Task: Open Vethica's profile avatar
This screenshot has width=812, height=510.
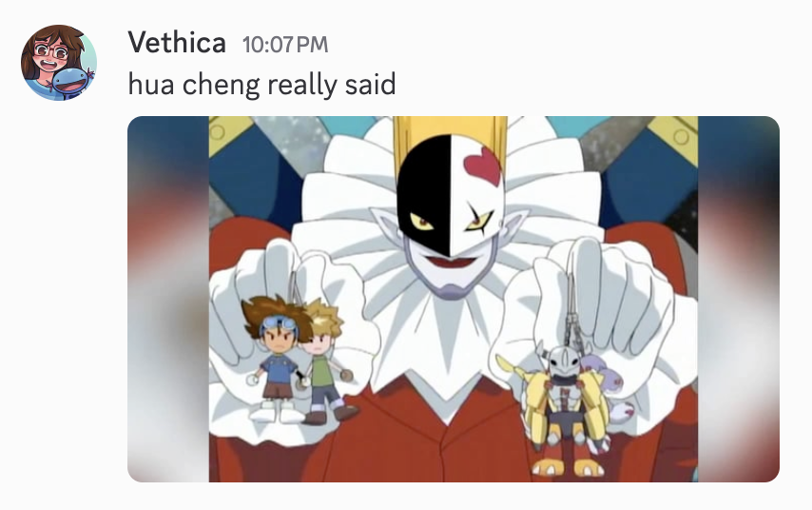Action: tap(59, 62)
